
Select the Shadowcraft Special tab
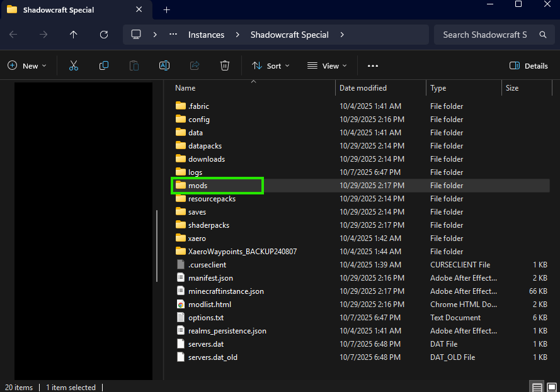click(x=58, y=10)
